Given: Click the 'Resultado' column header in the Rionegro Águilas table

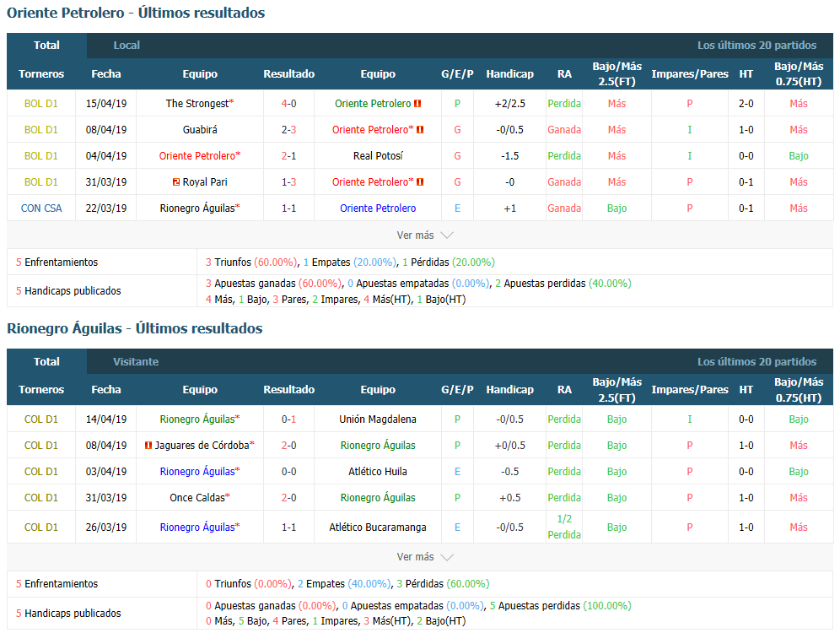Looking at the screenshot, I should click(x=288, y=390).
